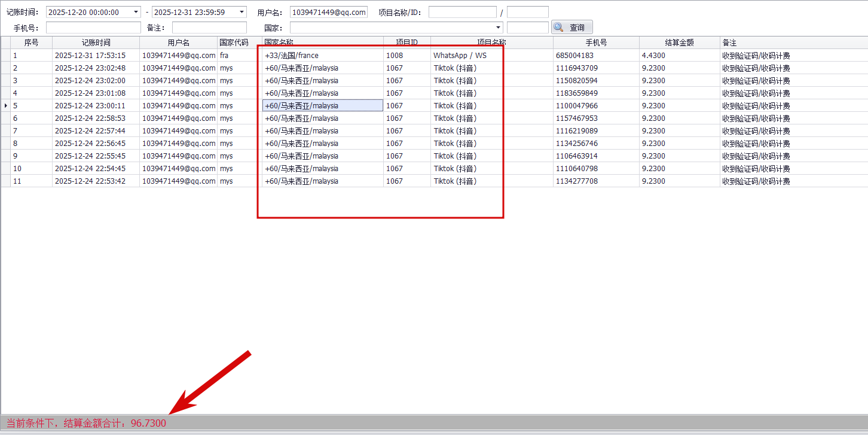This screenshot has height=435, width=868.
Task: Select phone number 1116219089
Action: coord(596,130)
